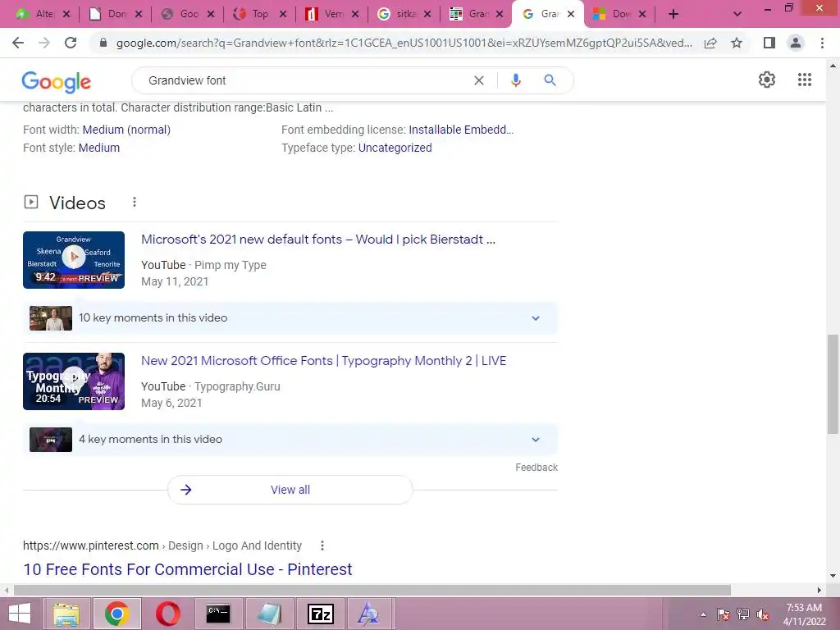Play the Pimp my Type video thumbnail
The height and width of the screenshot is (630, 840).
(74, 260)
